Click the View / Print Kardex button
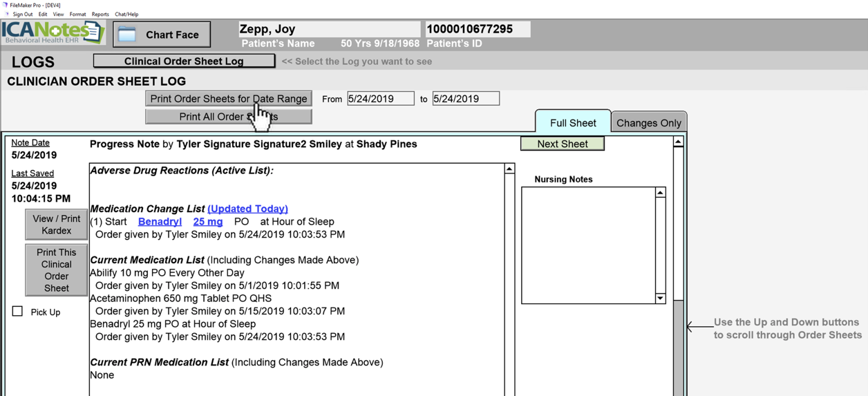 [56, 225]
